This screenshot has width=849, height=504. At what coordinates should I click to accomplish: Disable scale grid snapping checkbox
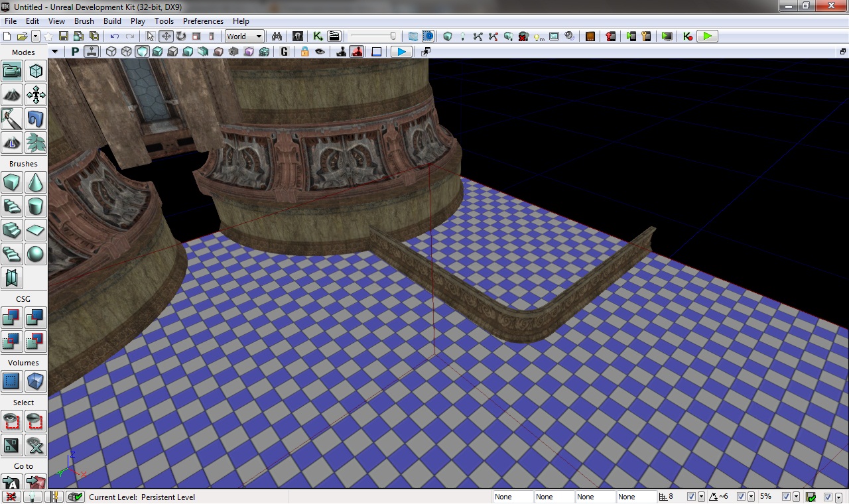coord(787,497)
